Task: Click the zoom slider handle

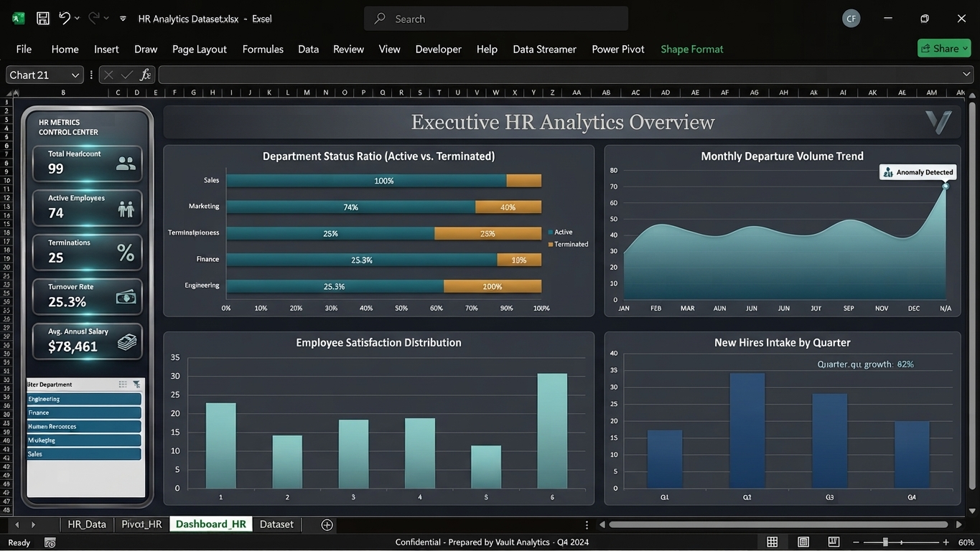Action: [885, 542]
